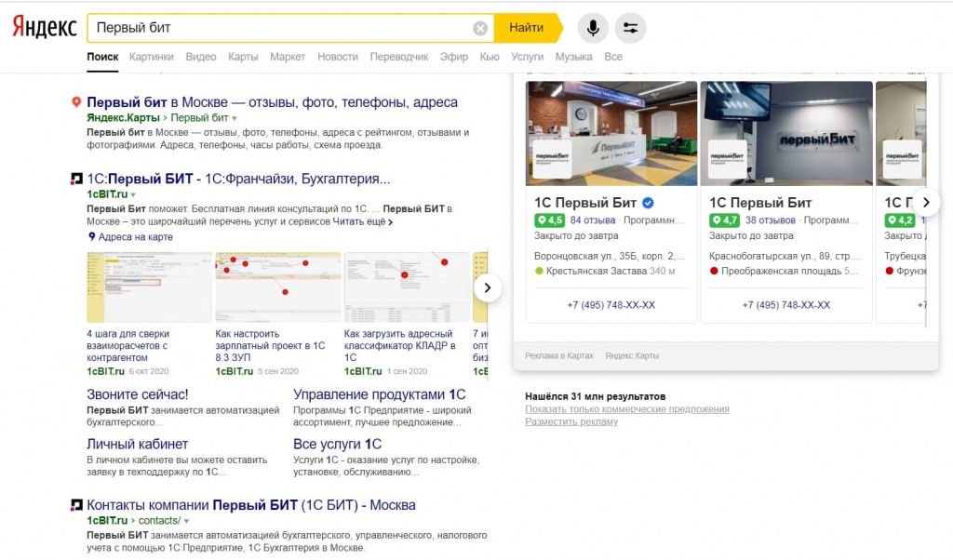Click the 4,5 rating badge
The image size is (953, 560).
[549, 220]
